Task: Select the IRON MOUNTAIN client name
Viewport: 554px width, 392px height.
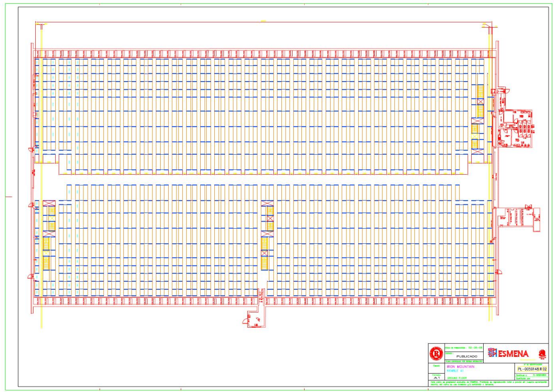Action: [x=461, y=367]
